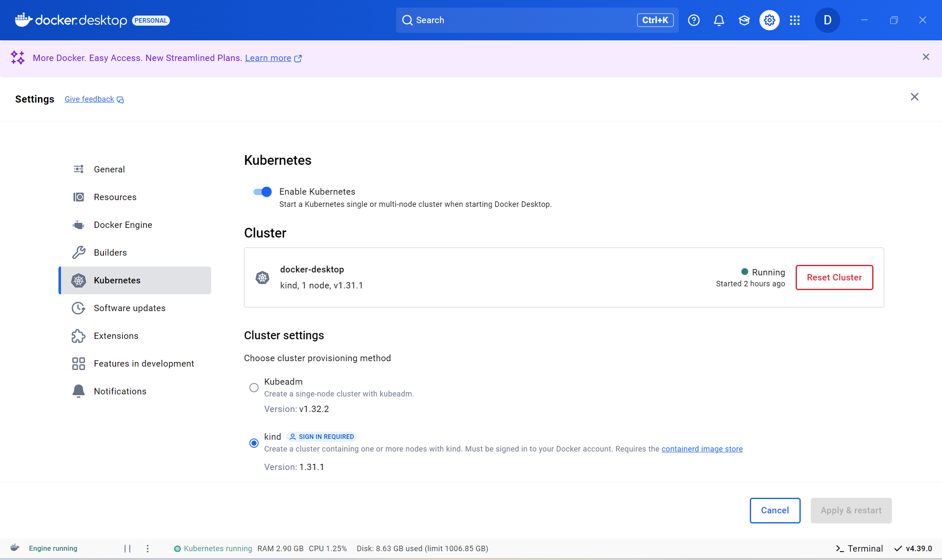Click the Cancel button
Viewport: 942px width, 560px height.
click(x=775, y=510)
